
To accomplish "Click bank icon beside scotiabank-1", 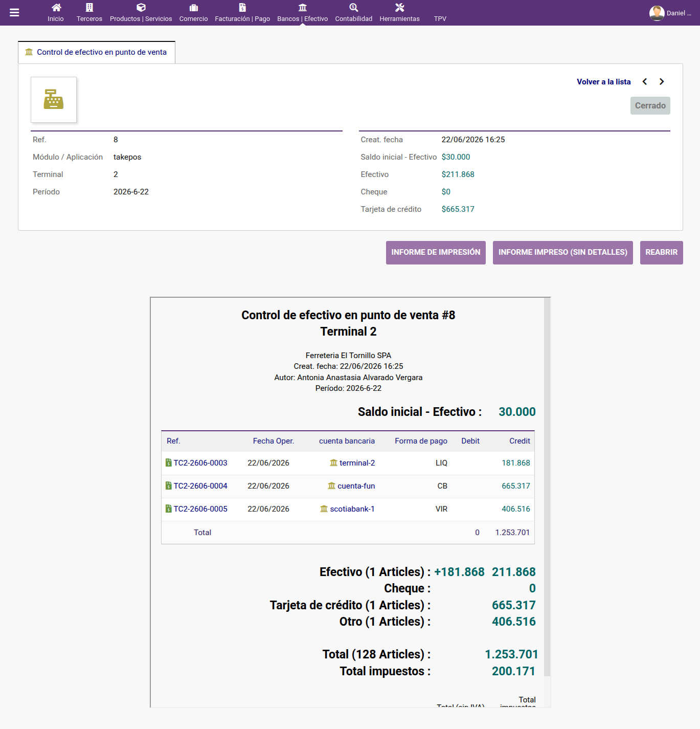I will click(324, 509).
